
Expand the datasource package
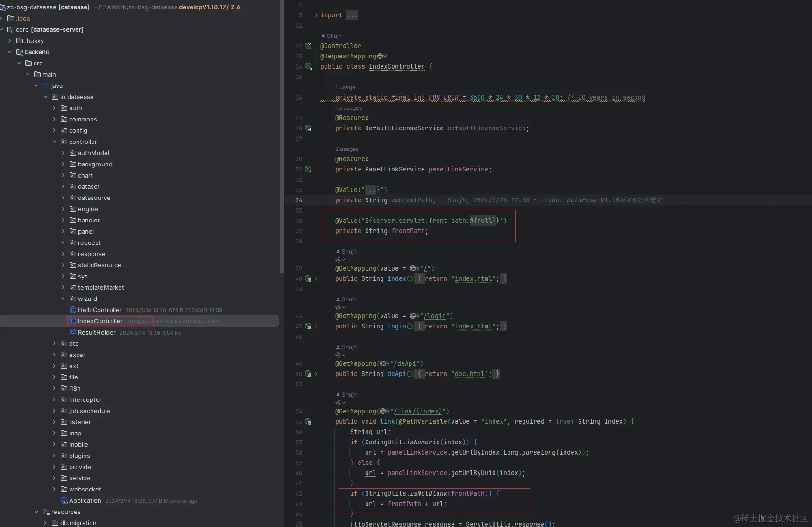click(x=63, y=198)
